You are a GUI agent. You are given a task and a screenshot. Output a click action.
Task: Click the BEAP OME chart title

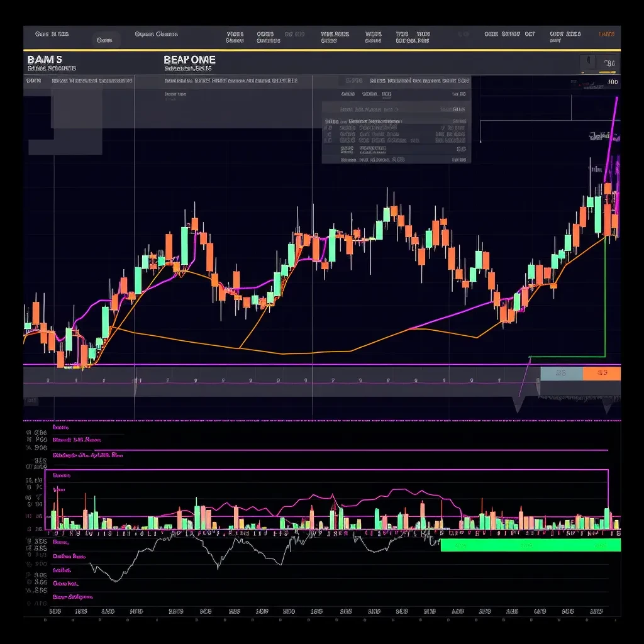(x=189, y=60)
